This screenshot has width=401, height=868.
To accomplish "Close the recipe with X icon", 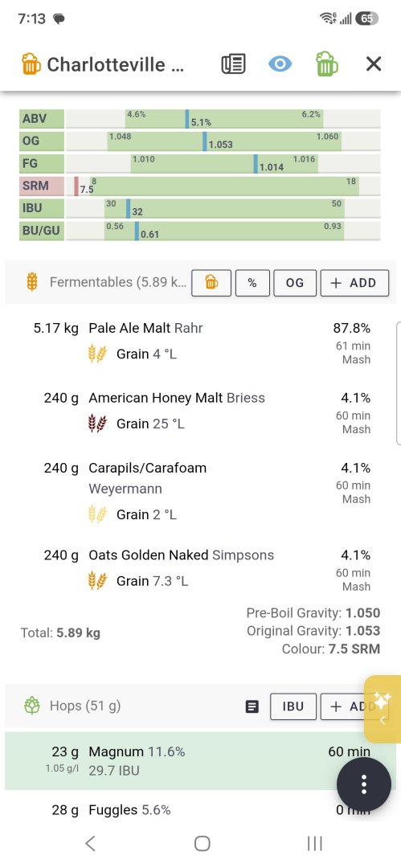I will click(x=374, y=64).
